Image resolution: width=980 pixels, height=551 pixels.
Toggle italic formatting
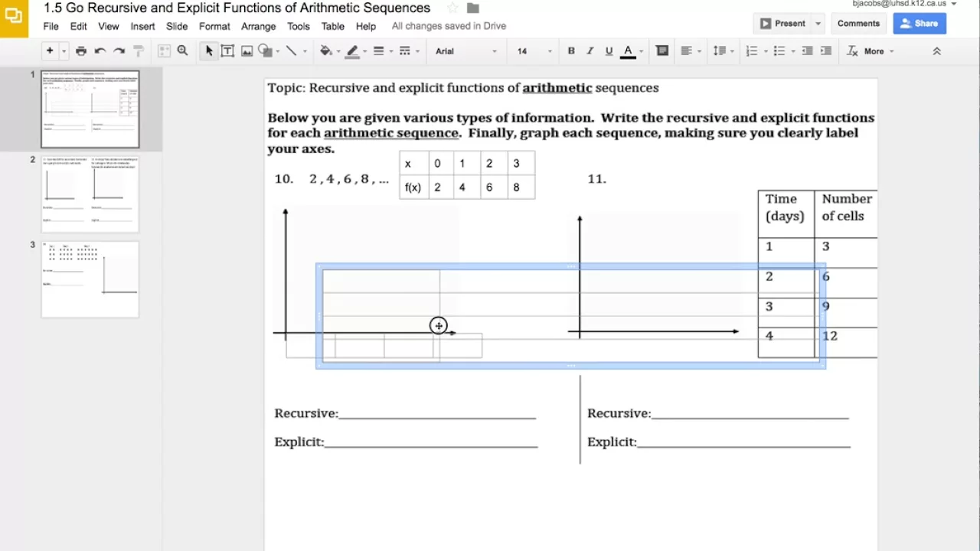(590, 51)
